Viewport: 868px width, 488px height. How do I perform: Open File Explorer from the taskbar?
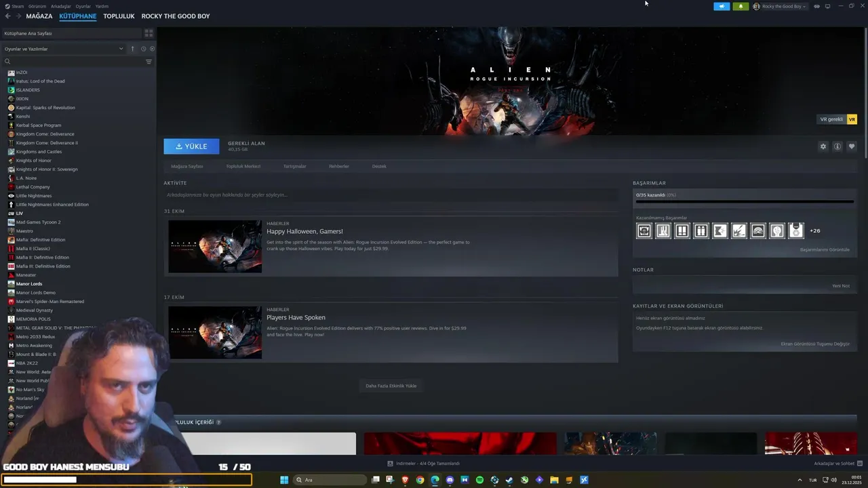[554, 480]
